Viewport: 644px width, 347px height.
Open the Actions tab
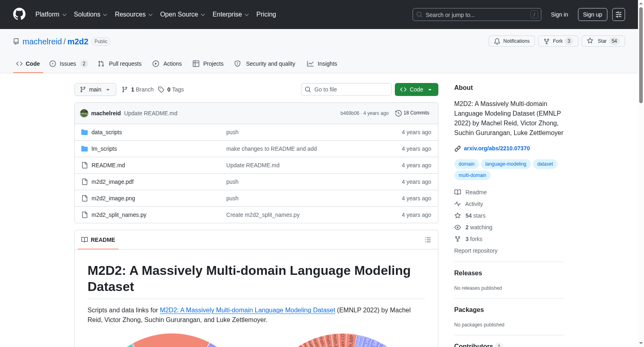tap(167, 64)
